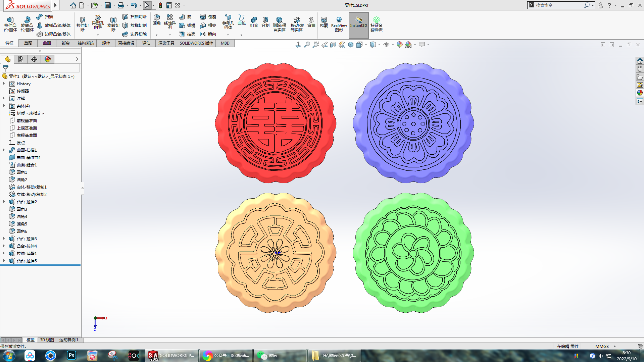644x362 pixels.
Task: Open 评估 (Evaluate) tab
Action: point(146,43)
